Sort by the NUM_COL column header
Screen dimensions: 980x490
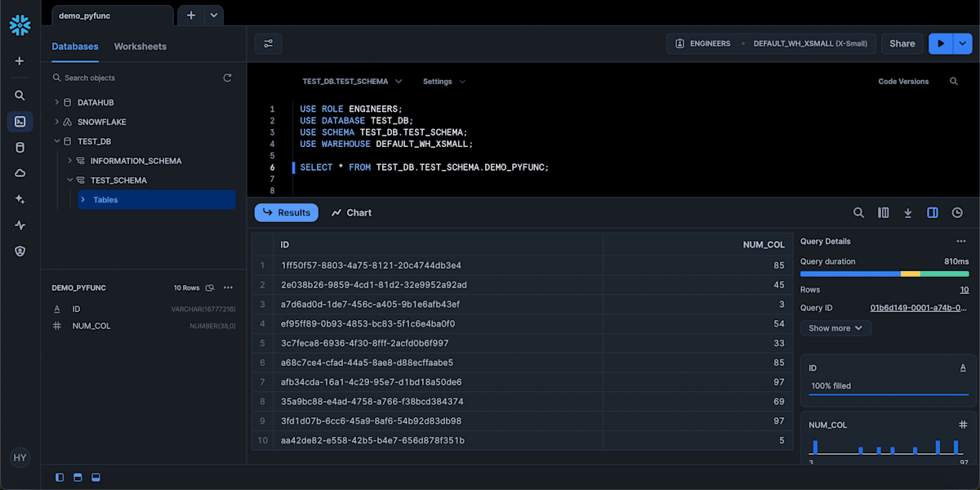click(x=698, y=245)
